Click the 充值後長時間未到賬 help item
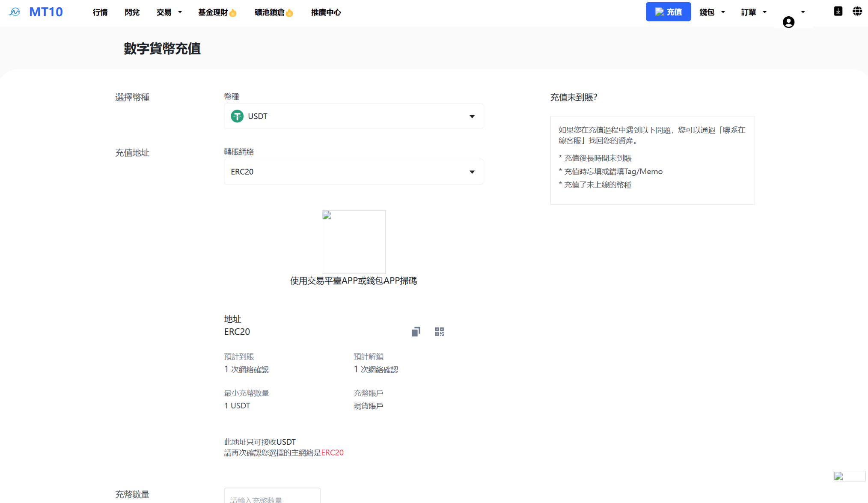Viewport: 868px width, 503px height. pyautogui.click(x=595, y=158)
